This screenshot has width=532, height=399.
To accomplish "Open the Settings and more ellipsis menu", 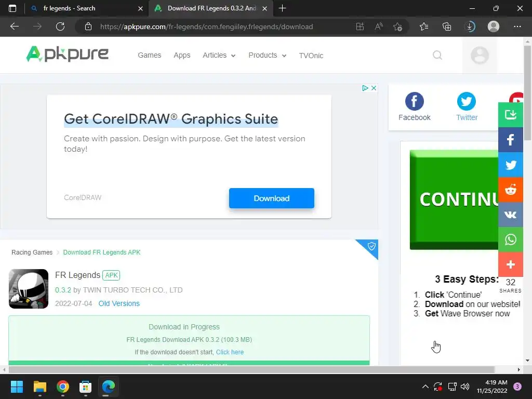I will pos(517,26).
